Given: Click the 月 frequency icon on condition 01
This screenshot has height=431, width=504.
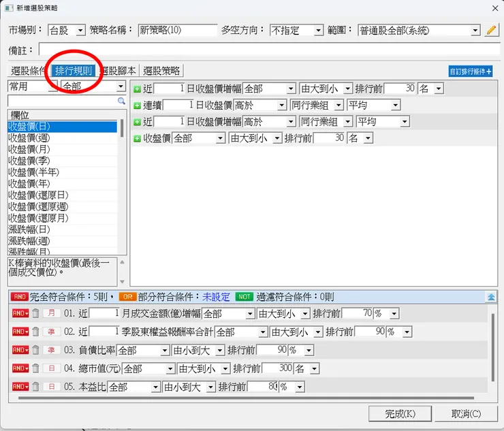Looking at the screenshot, I should point(52,313).
